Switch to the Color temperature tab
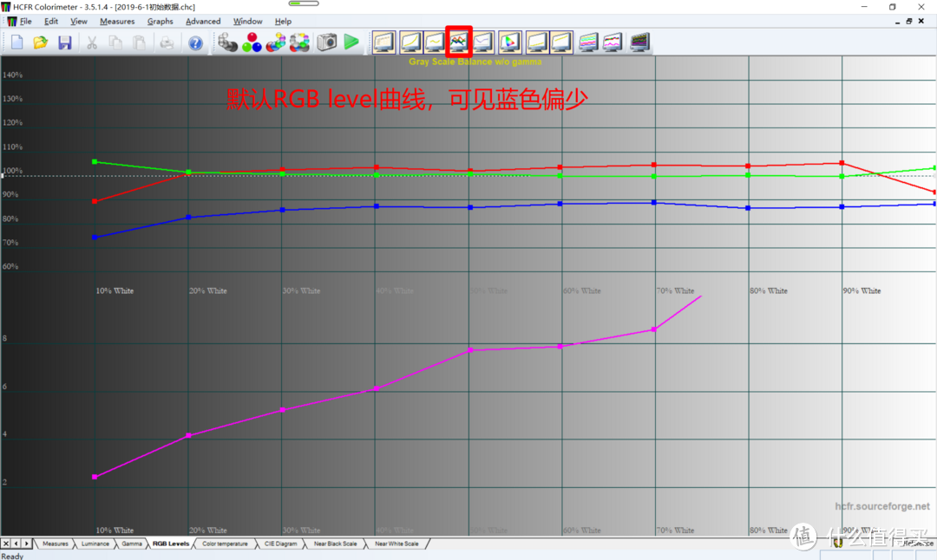The height and width of the screenshot is (560, 937). [225, 544]
